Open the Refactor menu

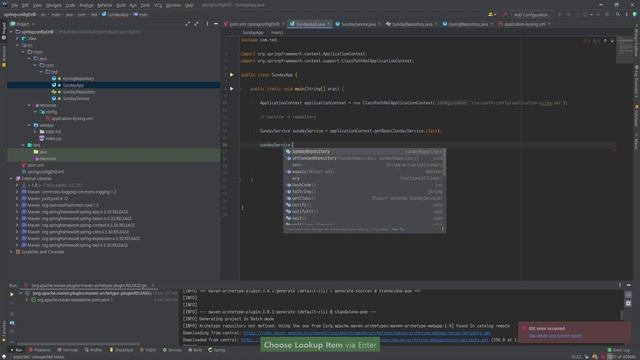click(104, 5)
